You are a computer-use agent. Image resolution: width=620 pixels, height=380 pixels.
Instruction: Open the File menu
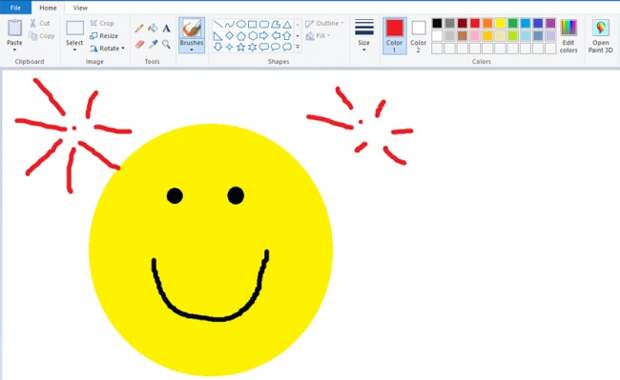click(x=15, y=8)
